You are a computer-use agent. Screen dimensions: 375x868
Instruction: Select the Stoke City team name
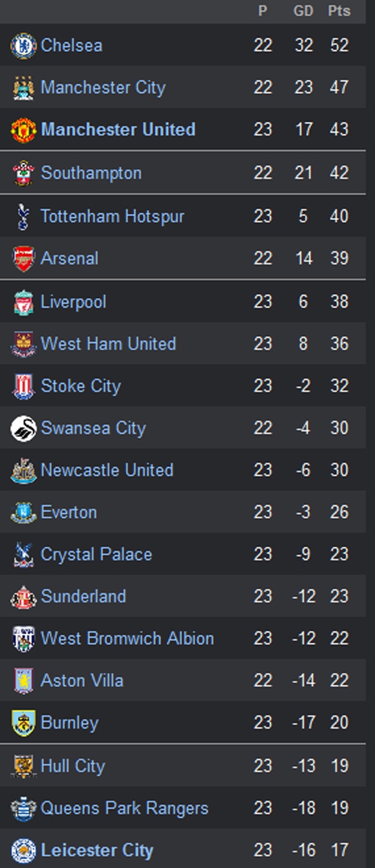tap(81, 386)
